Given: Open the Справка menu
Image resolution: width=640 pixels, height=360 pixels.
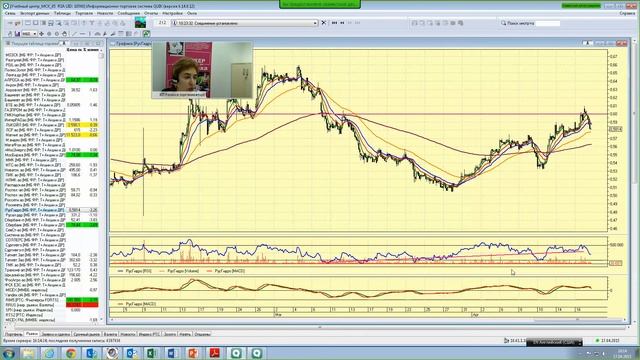Looking at the screenshot, I should point(627,13).
